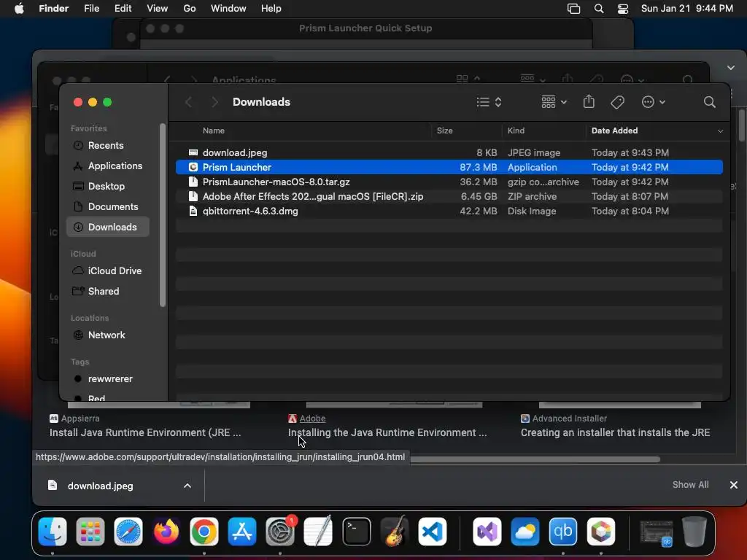The image size is (747, 560).
Task: Sort by the Name column header
Action: click(x=214, y=131)
